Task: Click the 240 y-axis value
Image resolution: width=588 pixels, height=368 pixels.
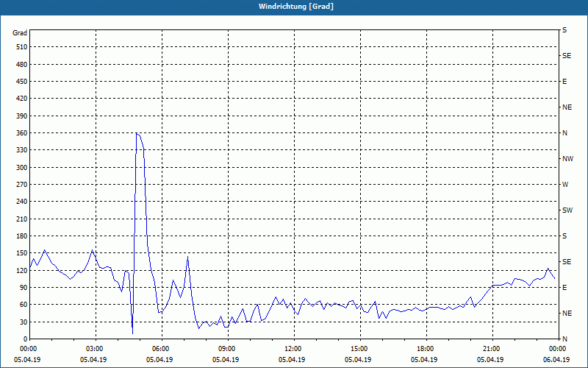Action: [x=22, y=202]
